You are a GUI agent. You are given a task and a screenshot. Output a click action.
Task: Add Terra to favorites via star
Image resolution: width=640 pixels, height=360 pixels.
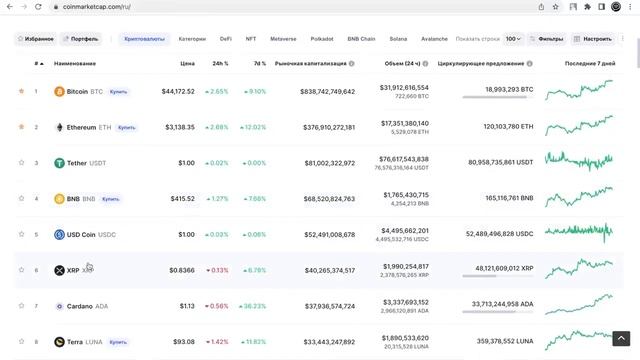click(x=21, y=341)
